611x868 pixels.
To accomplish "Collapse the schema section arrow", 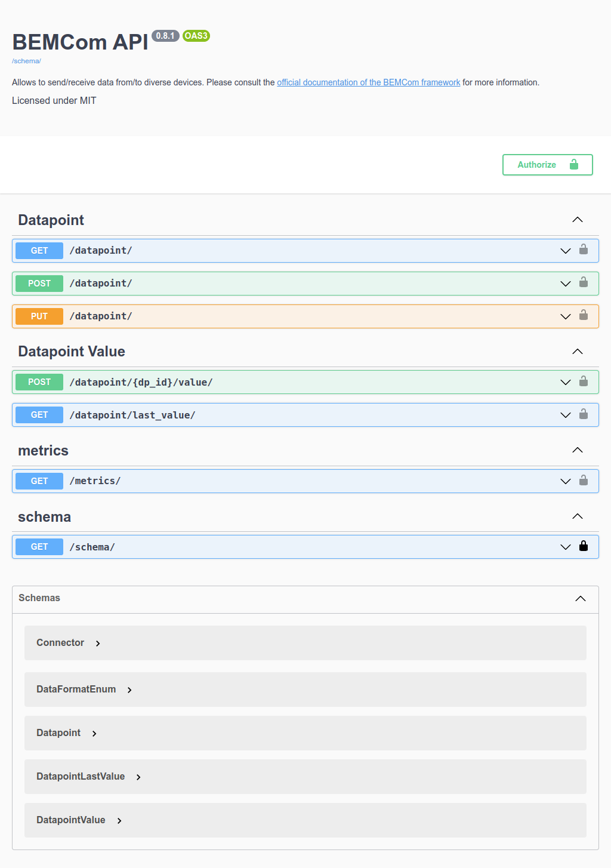I will click(578, 516).
